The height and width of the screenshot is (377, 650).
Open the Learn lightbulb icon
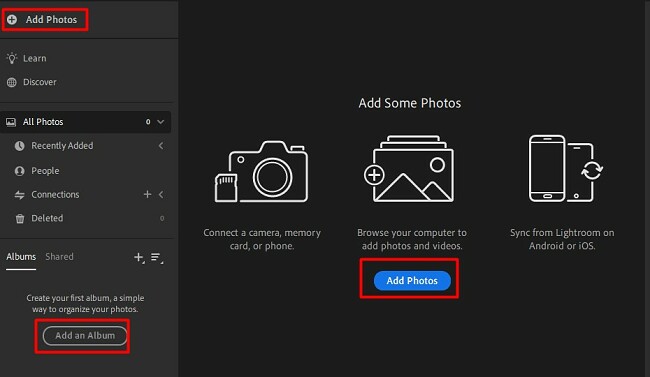point(12,58)
